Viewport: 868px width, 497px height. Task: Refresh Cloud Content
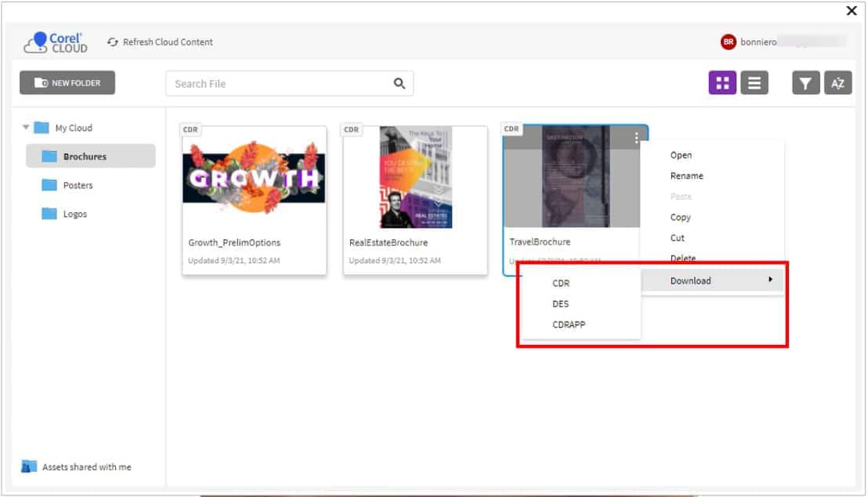click(x=161, y=42)
